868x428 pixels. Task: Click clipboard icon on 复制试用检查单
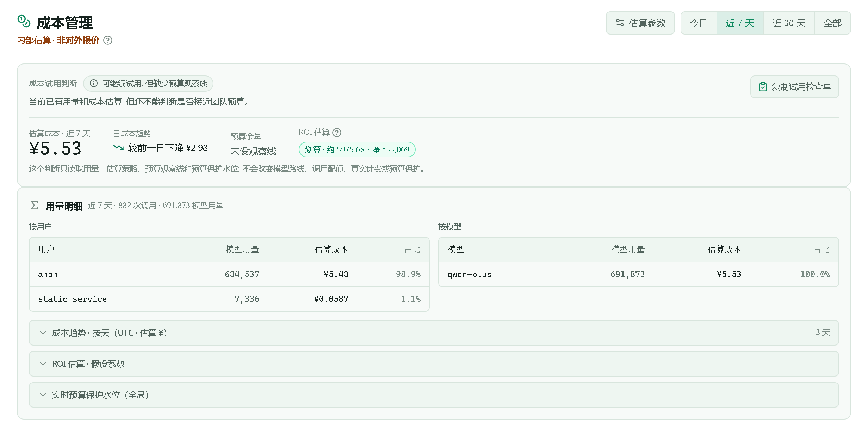tap(763, 87)
